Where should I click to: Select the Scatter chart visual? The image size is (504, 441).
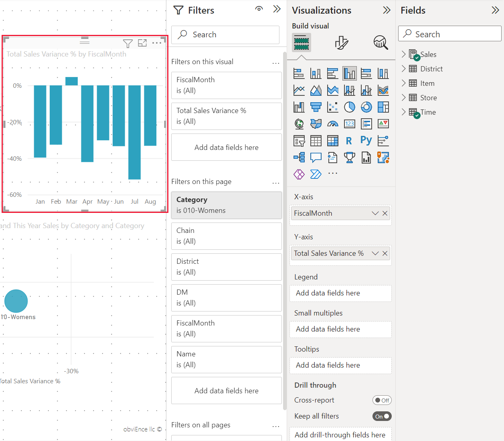333,107
